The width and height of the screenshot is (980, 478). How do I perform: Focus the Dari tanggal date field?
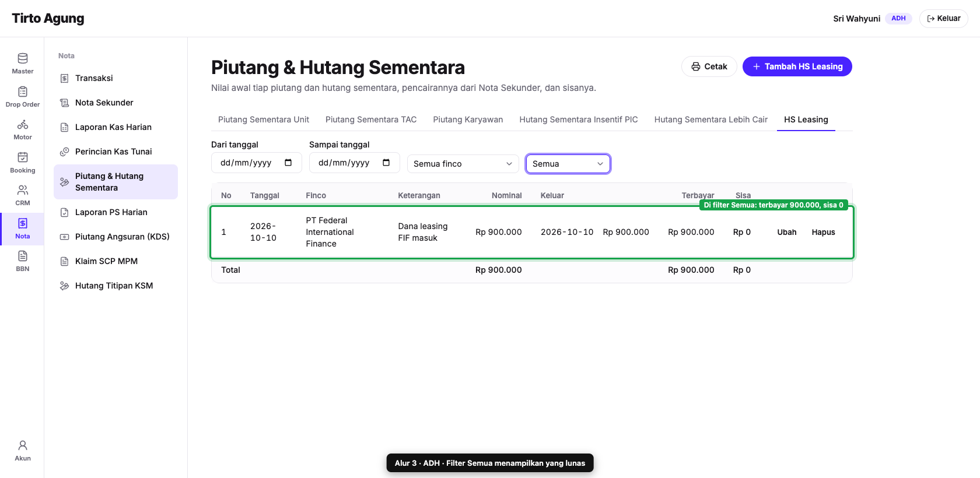click(x=257, y=163)
